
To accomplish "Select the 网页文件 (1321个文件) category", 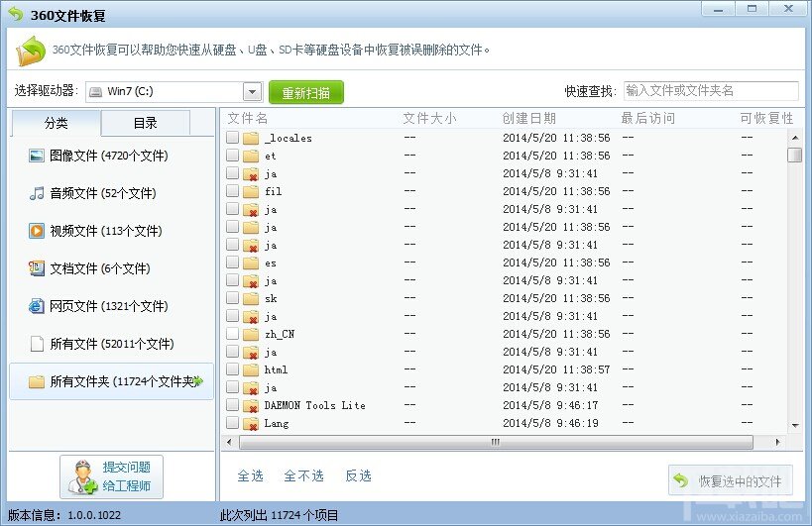I will 111,306.
